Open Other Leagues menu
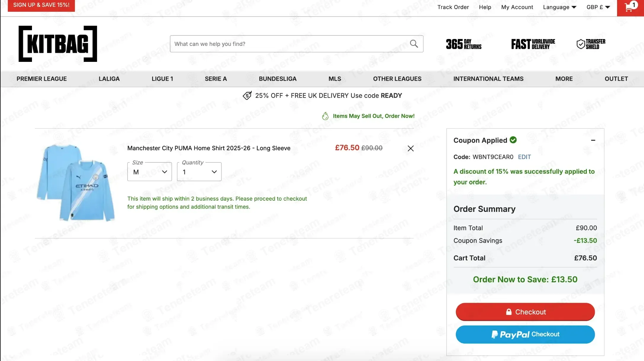The height and width of the screenshot is (361, 644). coord(397,79)
